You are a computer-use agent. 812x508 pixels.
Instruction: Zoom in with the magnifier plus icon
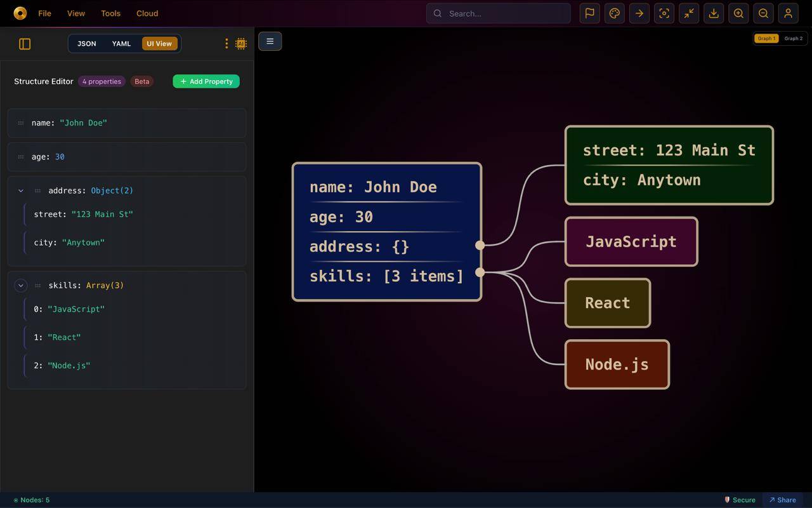point(738,13)
